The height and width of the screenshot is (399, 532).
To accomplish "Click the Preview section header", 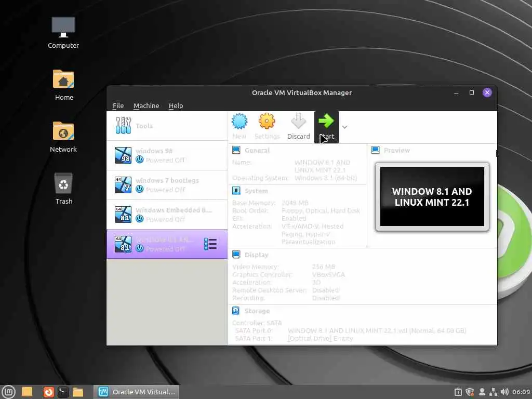I will coord(396,150).
